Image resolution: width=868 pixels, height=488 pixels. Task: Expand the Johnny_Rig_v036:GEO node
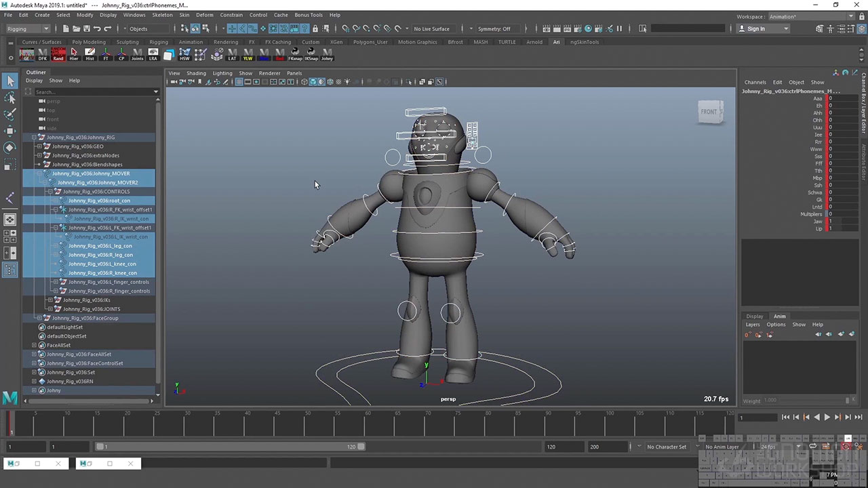[39, 146]
